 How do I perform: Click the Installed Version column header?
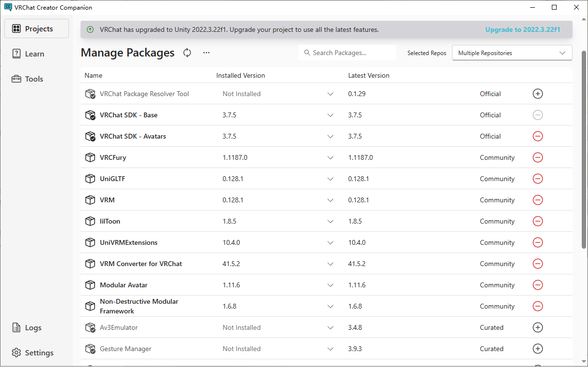pyautogui.click(x=241, y=75)
